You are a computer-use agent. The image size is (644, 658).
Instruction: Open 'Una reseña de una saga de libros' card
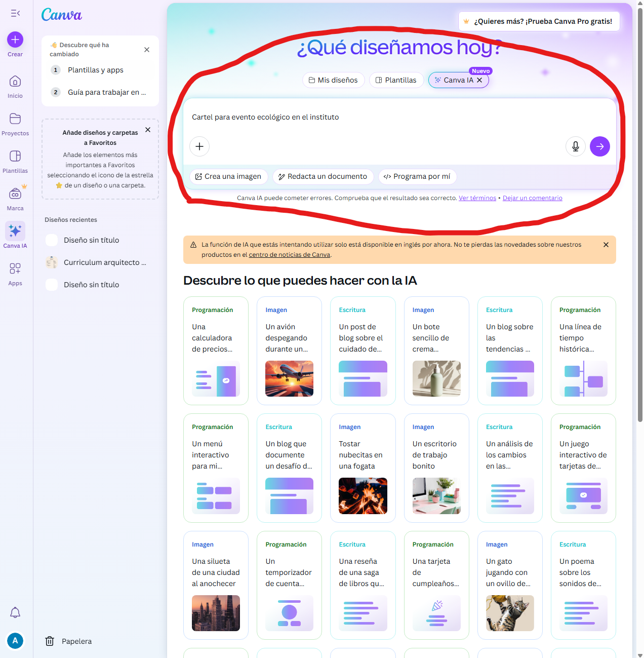363,586
